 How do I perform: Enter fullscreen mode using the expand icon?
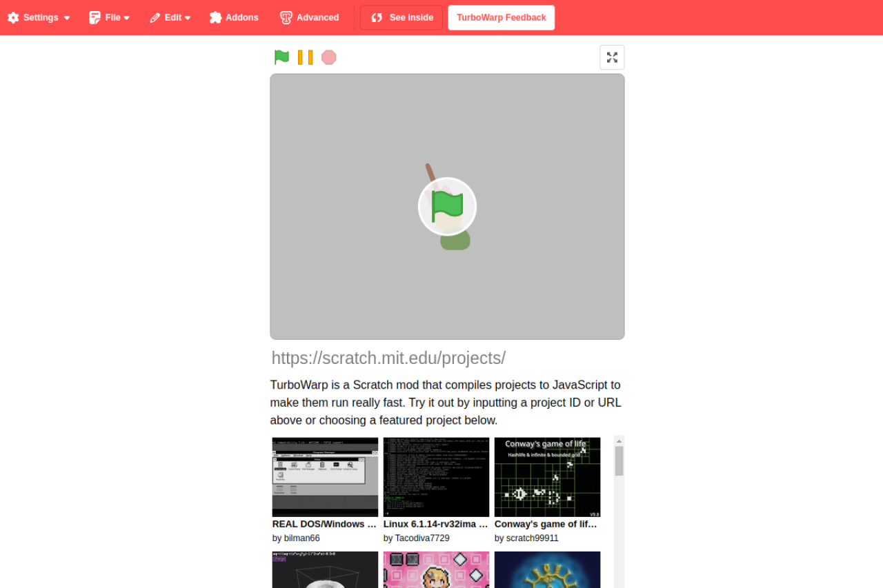(612, 57)
